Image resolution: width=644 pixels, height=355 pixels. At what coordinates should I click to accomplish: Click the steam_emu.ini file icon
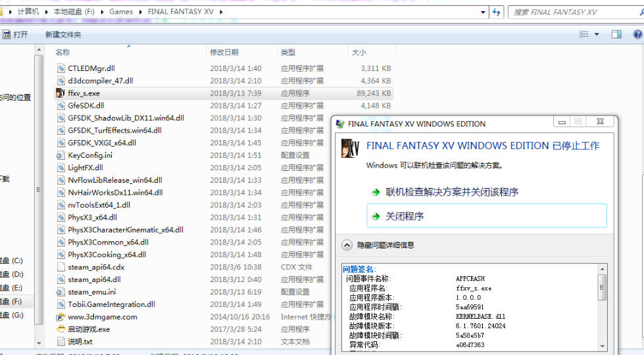[x=61, y=292]
